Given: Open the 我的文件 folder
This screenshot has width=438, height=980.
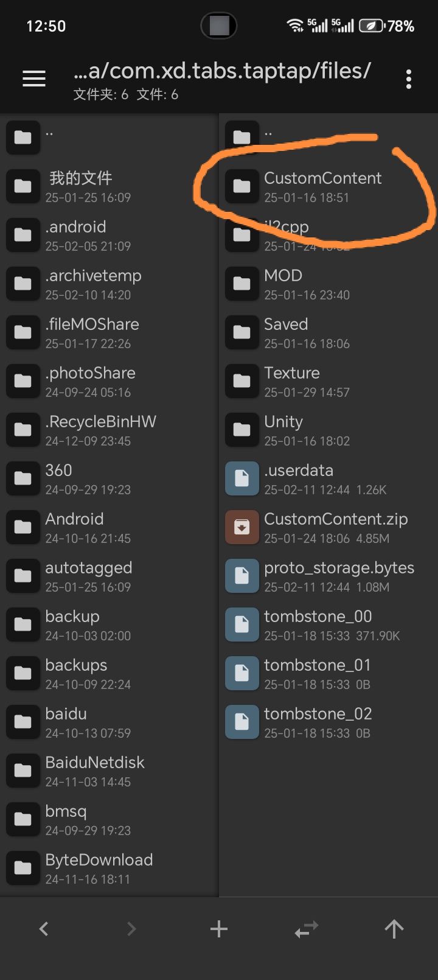Looking at the screenshot, I should [79, 186].
